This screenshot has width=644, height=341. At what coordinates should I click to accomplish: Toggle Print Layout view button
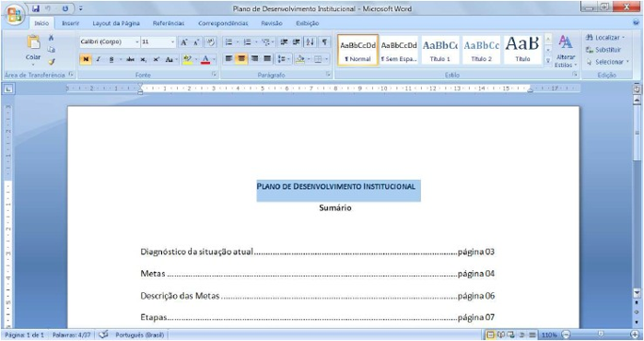[x=490, y=335]
